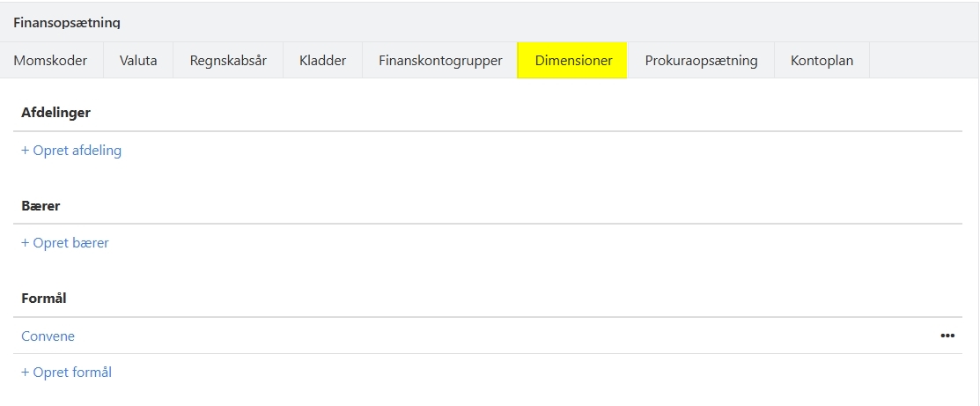Switch to the Prokuraopsætning tab
Screen dimensions: 980x406
[x=701, y=61]
